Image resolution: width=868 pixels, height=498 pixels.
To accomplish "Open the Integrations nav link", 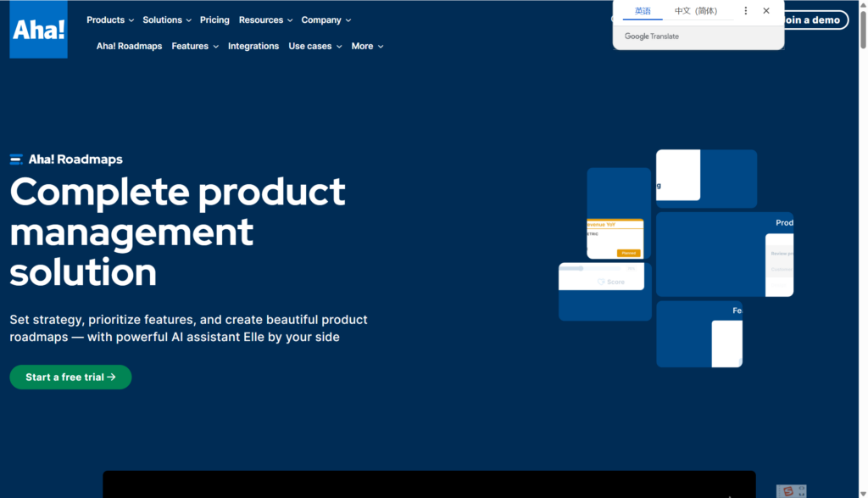I will [253, 46].
